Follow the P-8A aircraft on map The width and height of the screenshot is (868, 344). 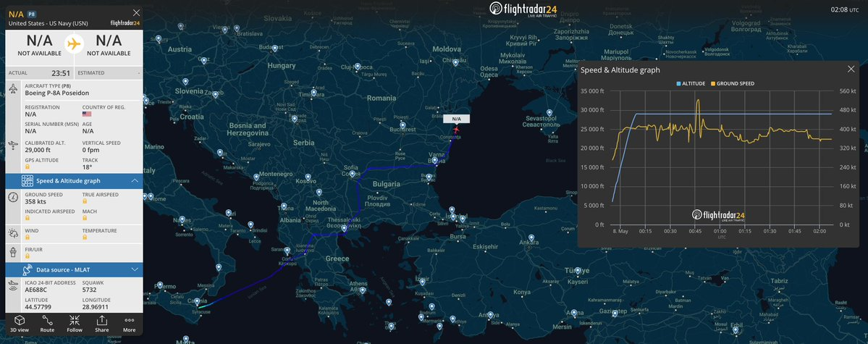75,323
